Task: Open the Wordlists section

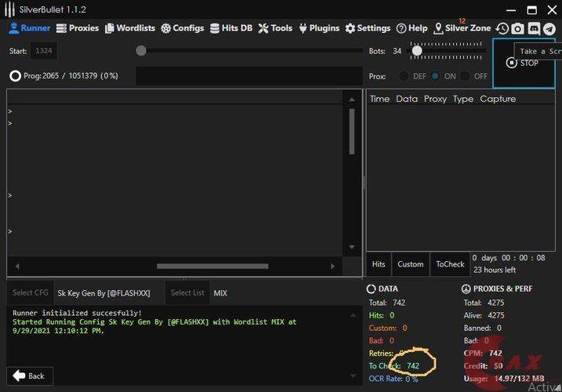Action: click(129, 28)
